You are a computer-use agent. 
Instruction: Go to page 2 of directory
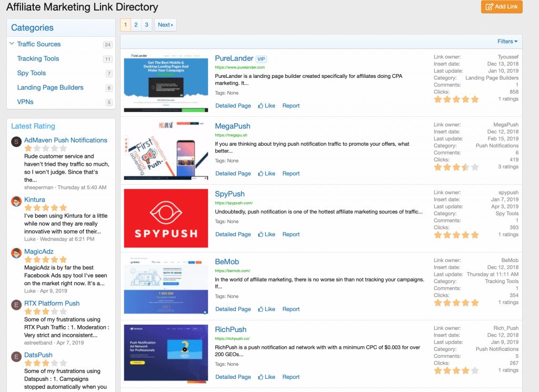point(136,25)
